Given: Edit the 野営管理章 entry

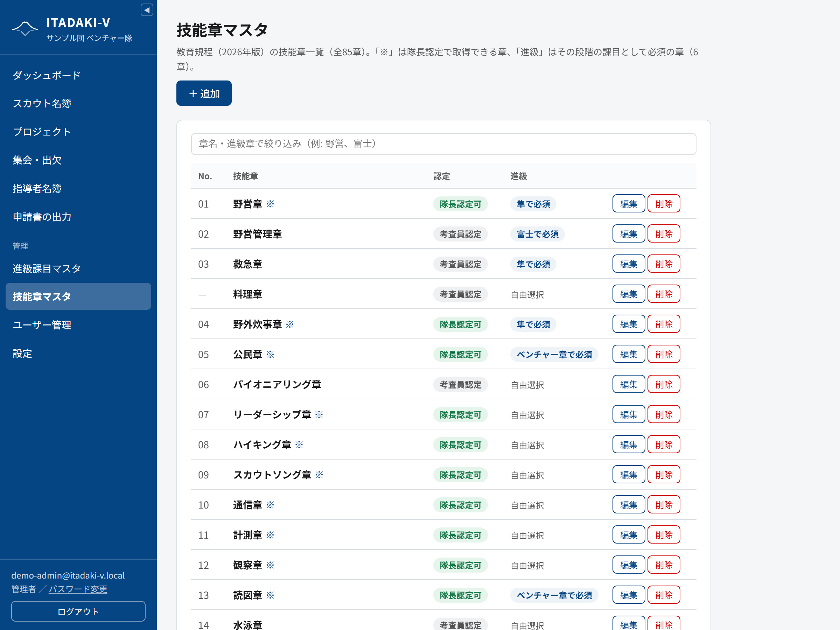Looking at the screenshot, I should (629, 234).
